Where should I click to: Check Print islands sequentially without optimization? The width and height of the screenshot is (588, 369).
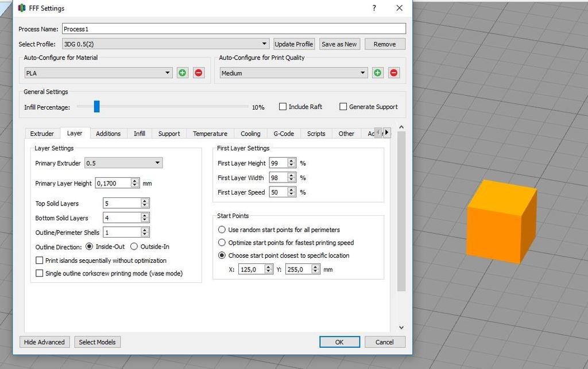pyautogui.click(x=40, y=261)
